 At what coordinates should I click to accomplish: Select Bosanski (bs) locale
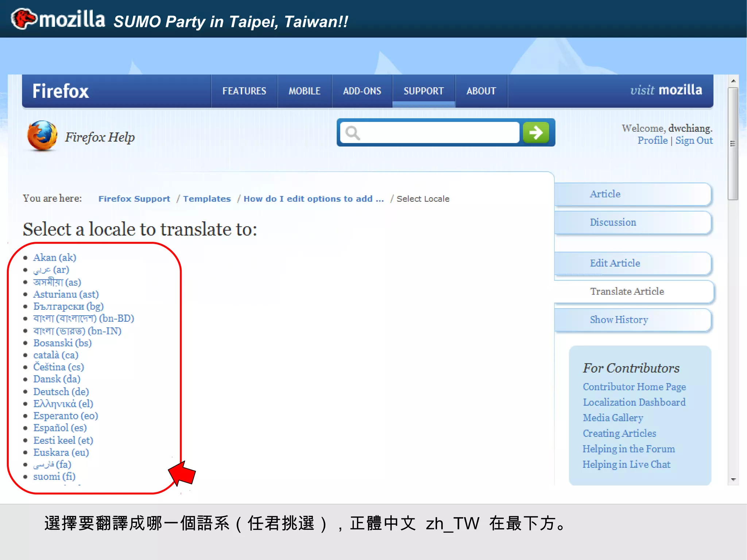click(x=62, y=343)
